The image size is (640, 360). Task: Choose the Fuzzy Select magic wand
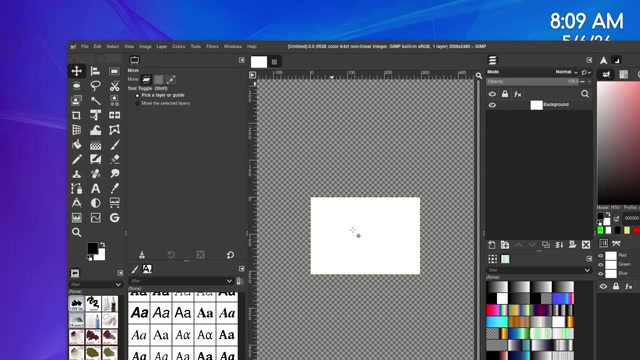(x=96, y=100)
